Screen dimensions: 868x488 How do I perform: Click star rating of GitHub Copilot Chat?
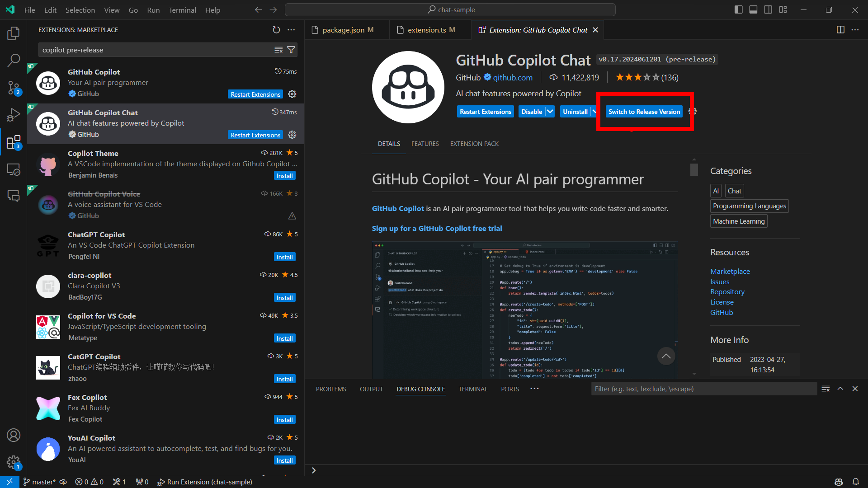pyautogui.click(x=647, y=78)
